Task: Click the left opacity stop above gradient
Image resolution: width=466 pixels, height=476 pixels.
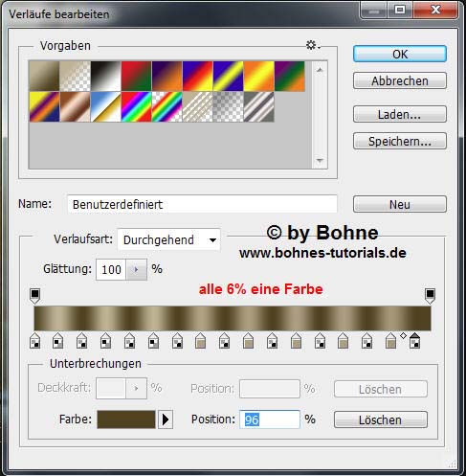Action: [x=34, y=296]
